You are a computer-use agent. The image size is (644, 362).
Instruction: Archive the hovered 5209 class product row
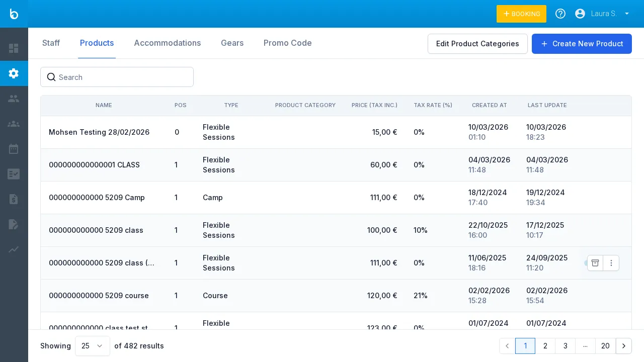(x=595, y=263)
